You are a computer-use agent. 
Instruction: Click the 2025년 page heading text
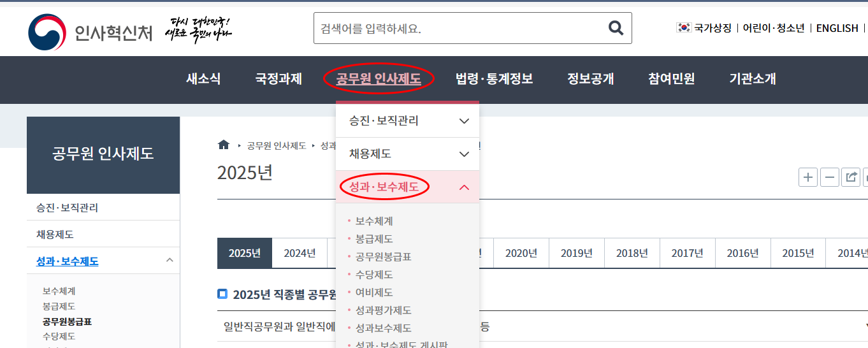click(x=245, y=173)
